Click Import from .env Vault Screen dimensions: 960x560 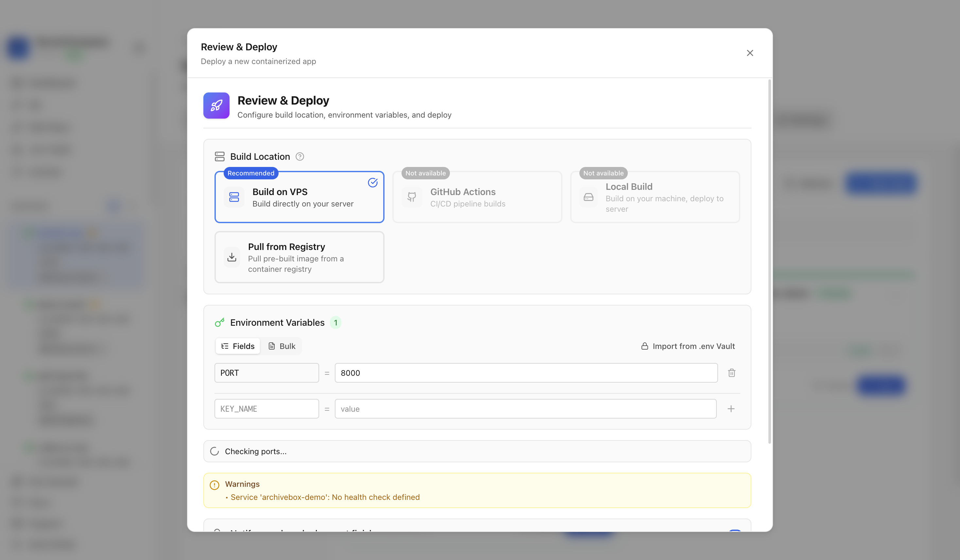click(688, 346)
